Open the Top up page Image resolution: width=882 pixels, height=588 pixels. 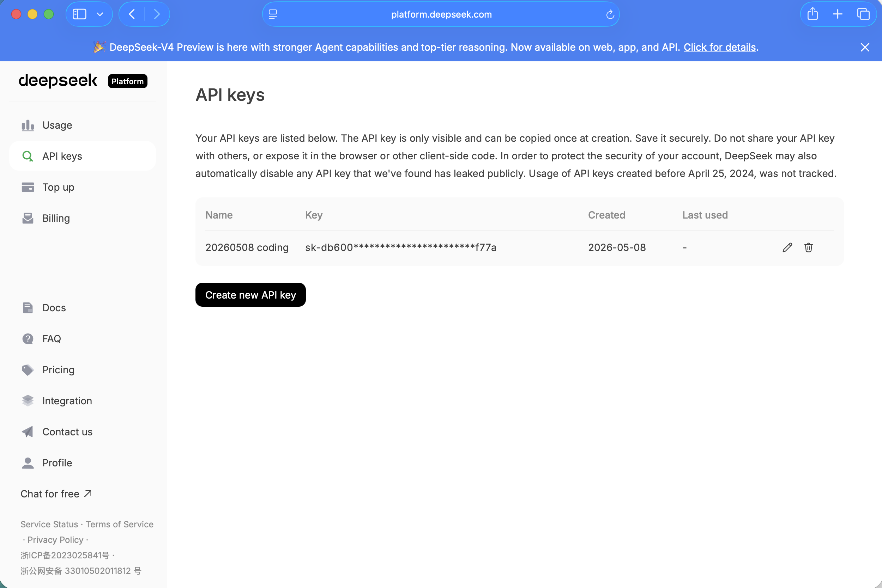[x=82, y=187]
